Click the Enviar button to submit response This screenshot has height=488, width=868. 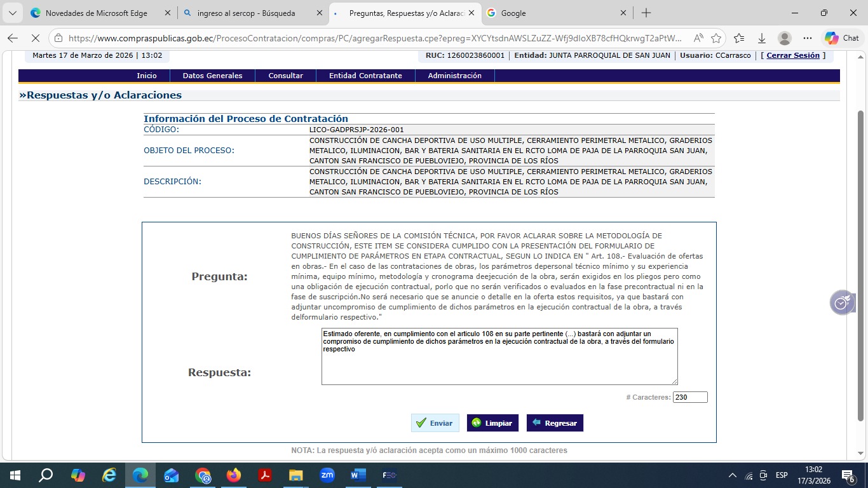click(x=435, y=423)
